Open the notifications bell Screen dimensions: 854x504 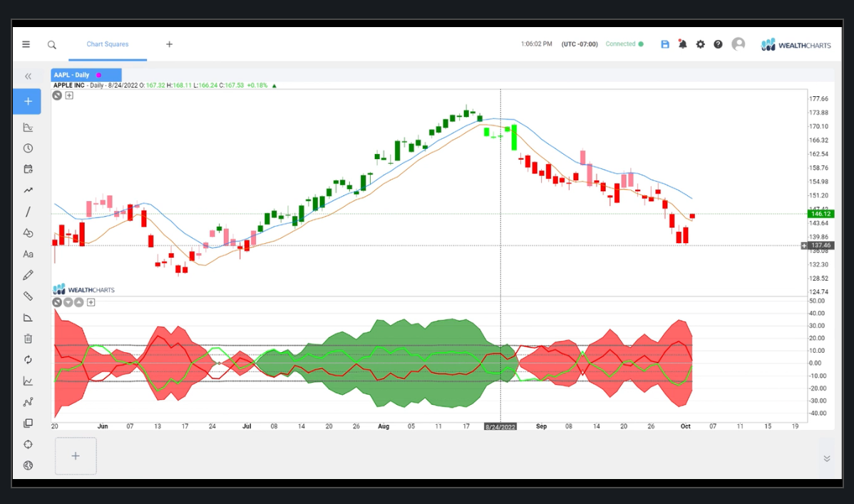[x=682, y=44]
